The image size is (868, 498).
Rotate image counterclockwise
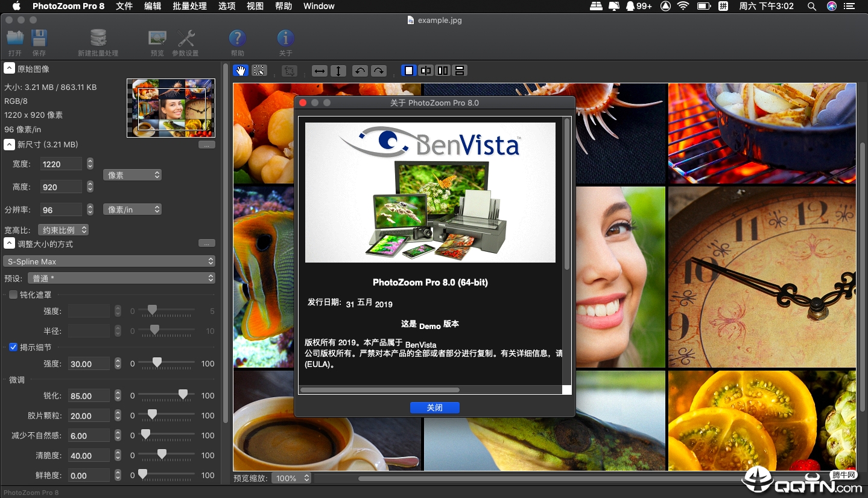360,71
